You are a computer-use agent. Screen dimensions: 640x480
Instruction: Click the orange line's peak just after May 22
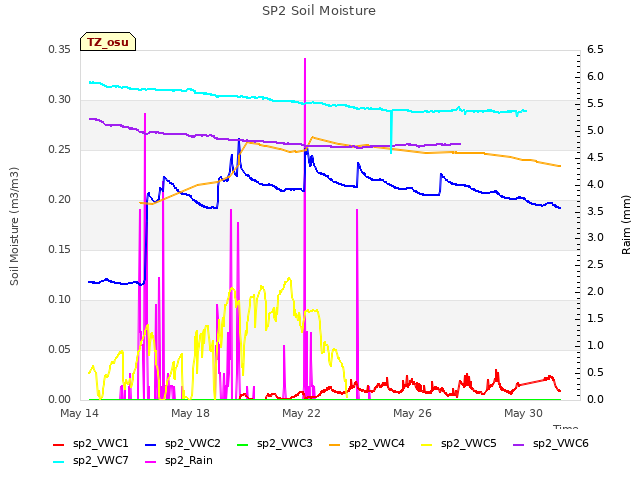312,138
